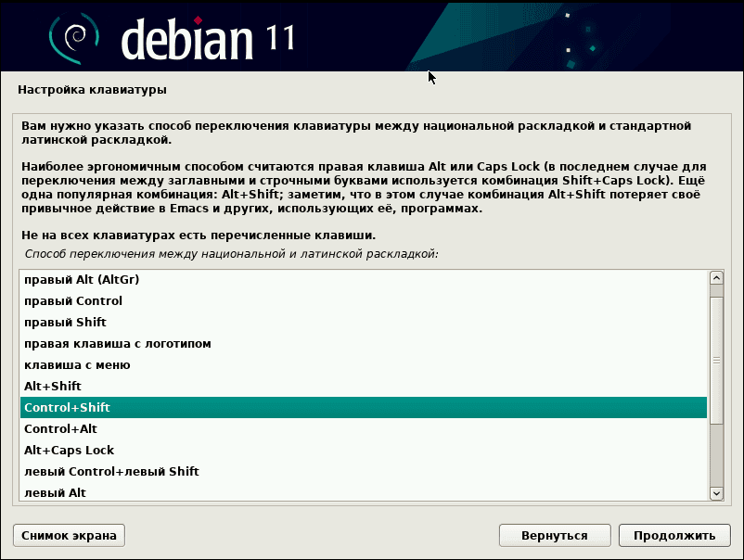This screenshot has width=744, height=560.
Task: Select the "левый Alt" option
Action: [364, 492]
